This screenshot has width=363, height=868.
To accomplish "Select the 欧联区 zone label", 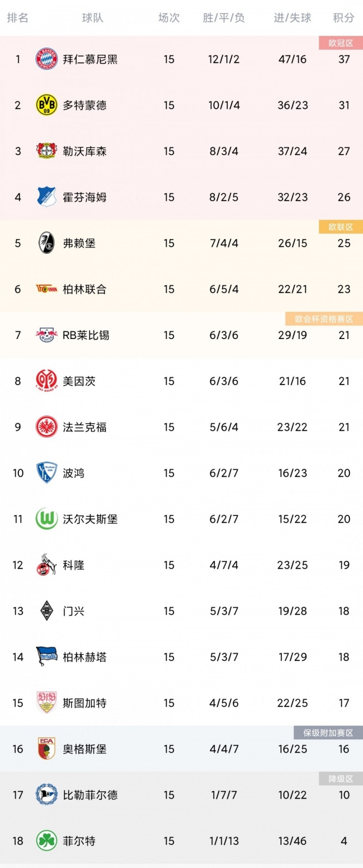I will (341, 227).
